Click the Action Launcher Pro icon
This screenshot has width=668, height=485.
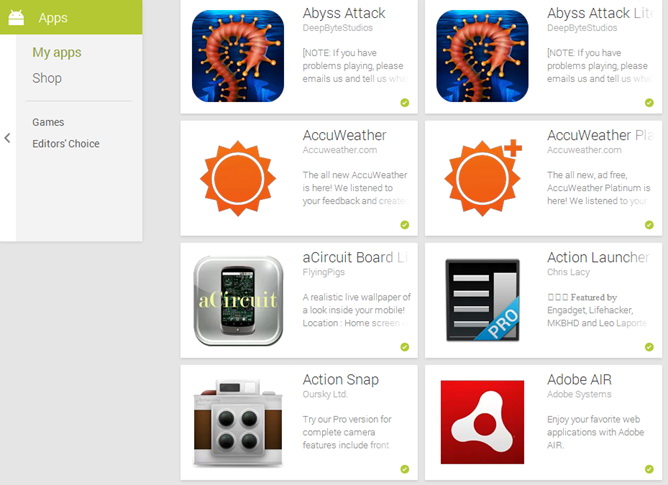[482, 300]
